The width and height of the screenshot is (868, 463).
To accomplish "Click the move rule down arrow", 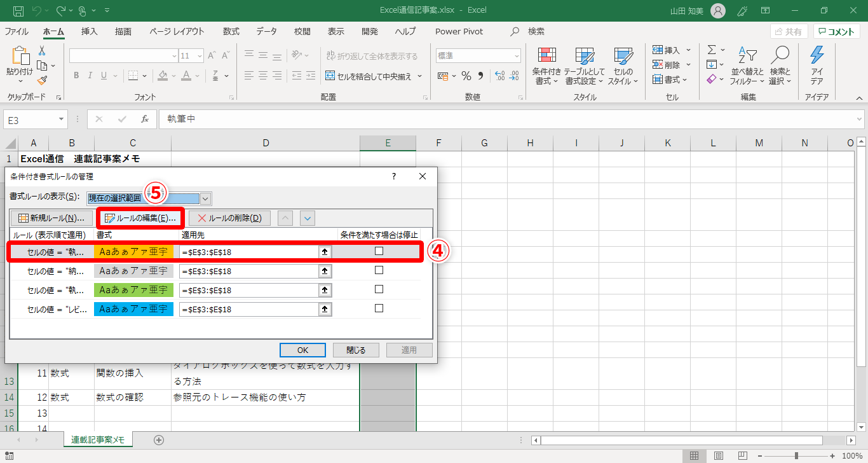I will tap(308, 218).
